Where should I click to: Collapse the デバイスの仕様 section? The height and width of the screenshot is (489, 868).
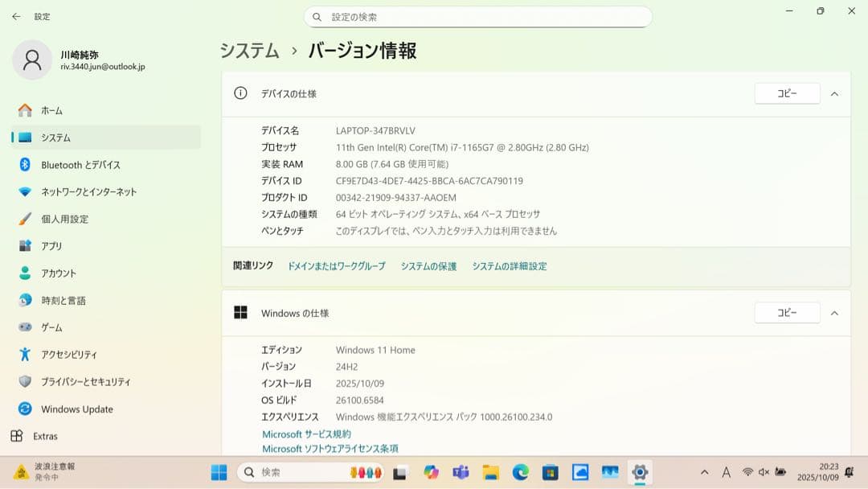(834, 93)
